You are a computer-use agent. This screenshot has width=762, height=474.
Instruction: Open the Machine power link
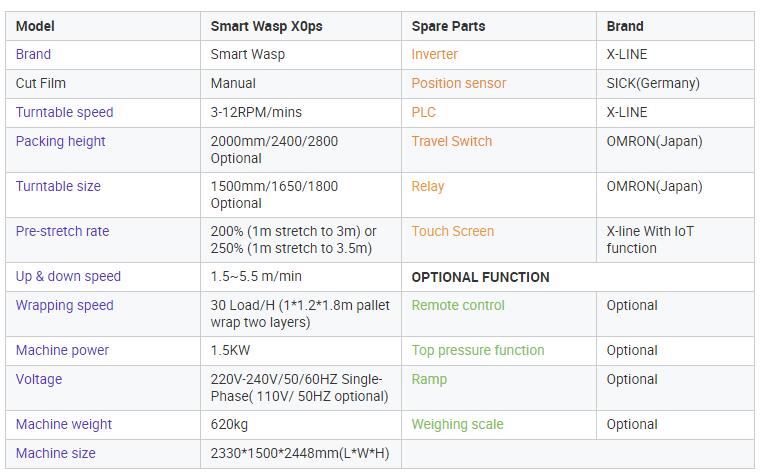[62, 350]
